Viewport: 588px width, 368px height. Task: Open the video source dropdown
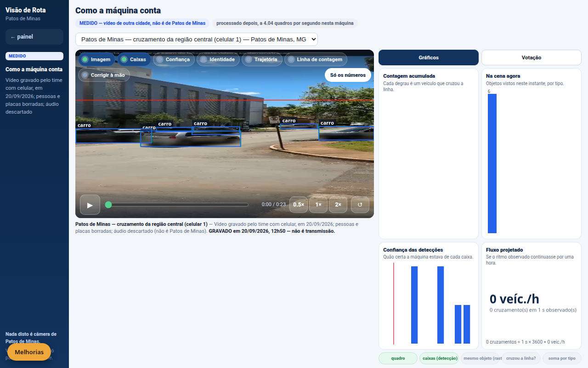coord(197,40)
